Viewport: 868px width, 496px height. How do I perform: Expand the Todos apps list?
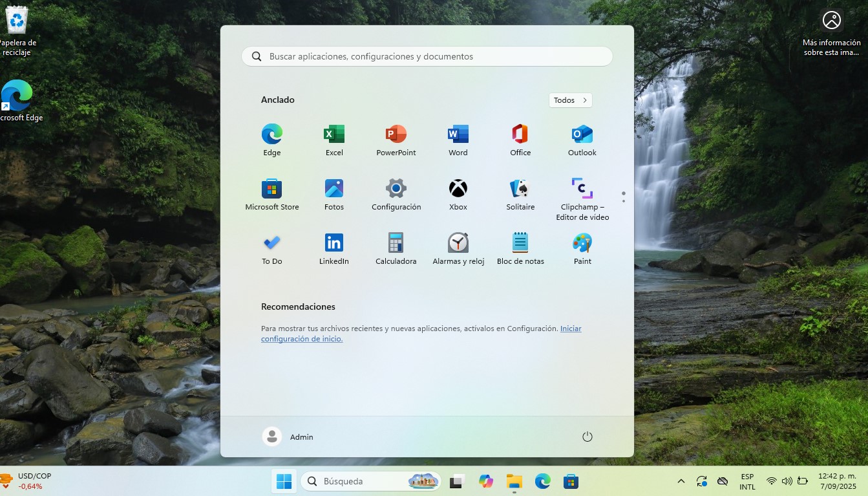570,100
